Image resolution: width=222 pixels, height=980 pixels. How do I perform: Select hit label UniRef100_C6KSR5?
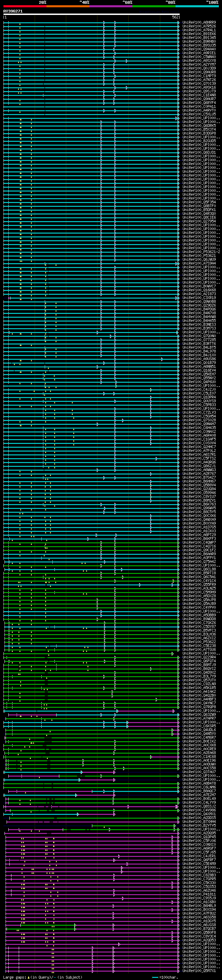tap(199, 726)
